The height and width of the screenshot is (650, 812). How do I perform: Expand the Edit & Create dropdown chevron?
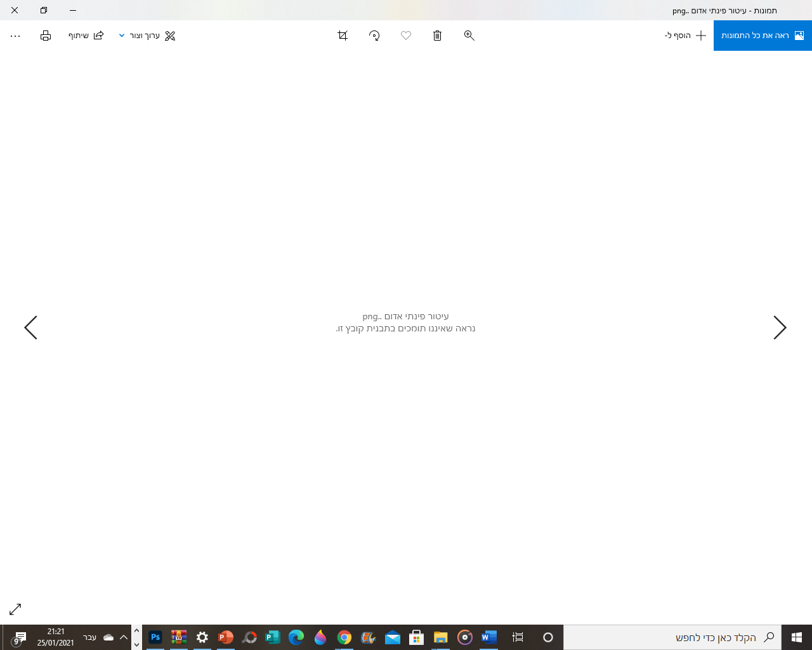pyautogui.click(x=122, y=36)
